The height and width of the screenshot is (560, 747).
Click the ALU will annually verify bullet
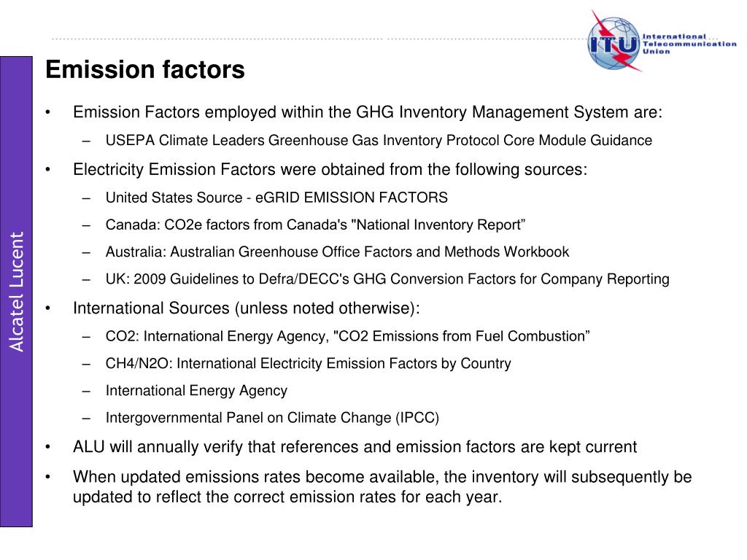click(x=355, y=447)
